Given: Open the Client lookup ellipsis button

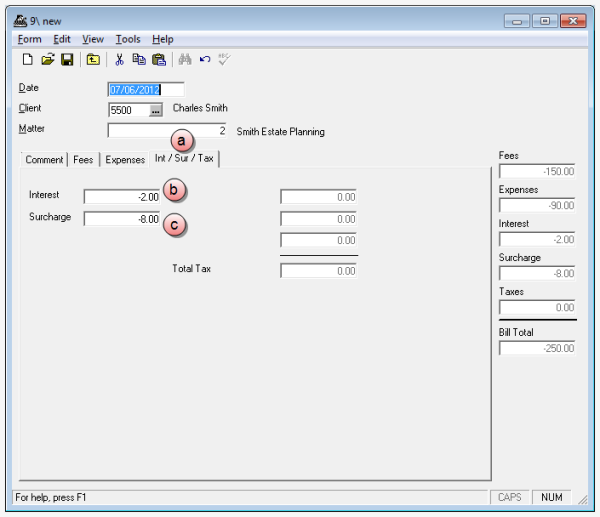Looking at the screenshot, I should (156, 110).
